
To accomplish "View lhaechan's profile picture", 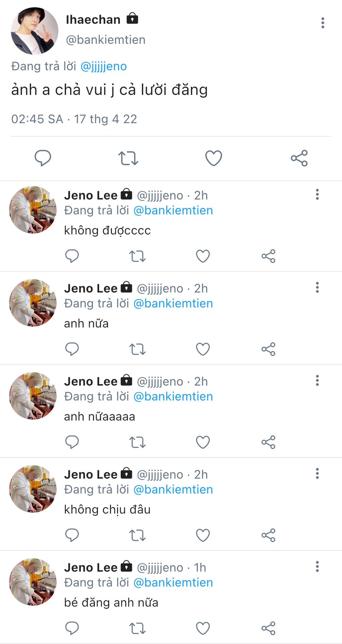I will [x=35, y=31].
